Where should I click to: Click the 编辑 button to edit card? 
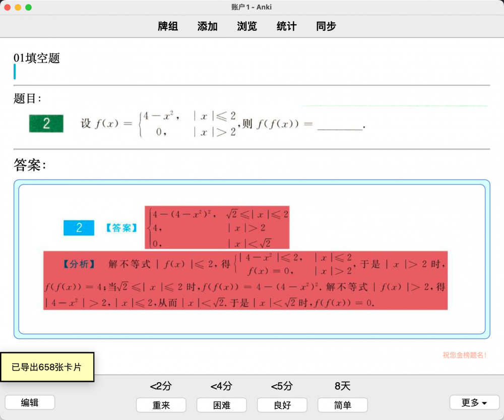point(30,402)
